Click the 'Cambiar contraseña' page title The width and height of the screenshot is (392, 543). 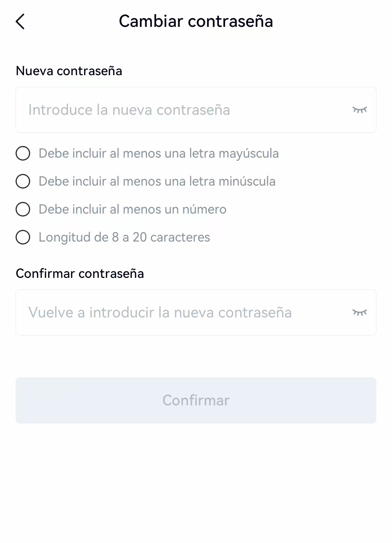pos(196,21)
